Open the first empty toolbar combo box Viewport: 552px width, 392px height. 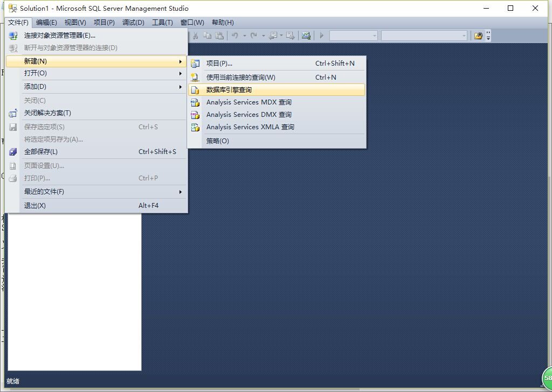(x=354, y=36)
